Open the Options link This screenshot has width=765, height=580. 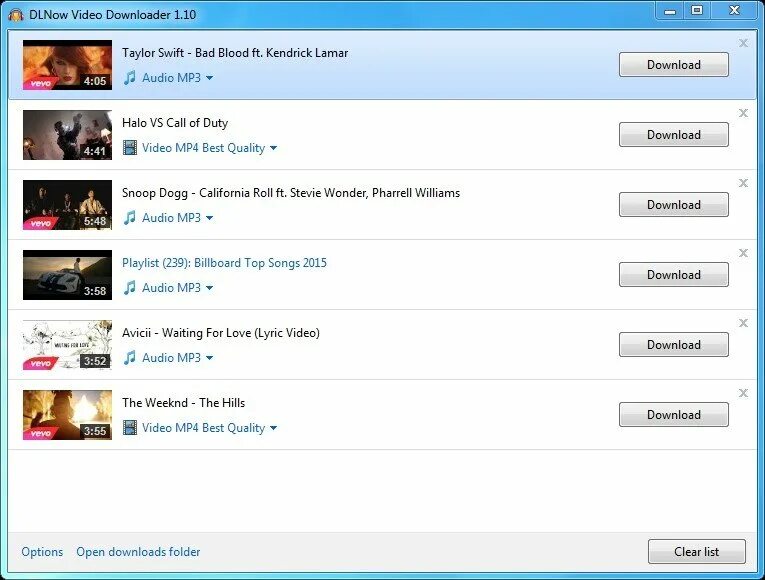coord(42,552)
